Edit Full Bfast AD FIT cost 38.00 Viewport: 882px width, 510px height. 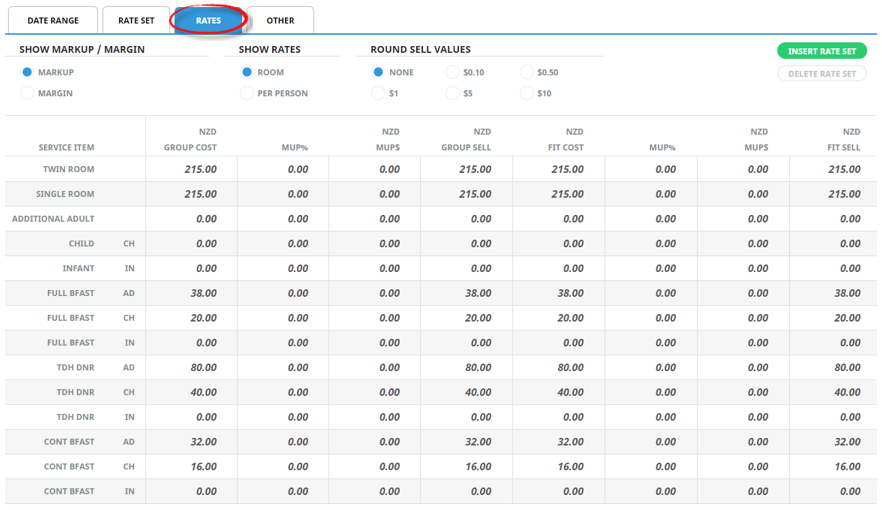(559, 293)
